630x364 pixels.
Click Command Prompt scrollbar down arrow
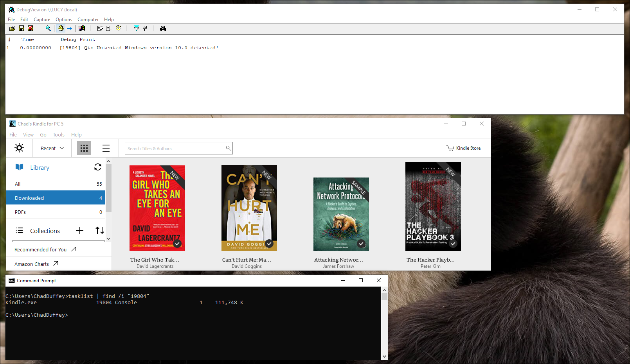click(384, 356)
